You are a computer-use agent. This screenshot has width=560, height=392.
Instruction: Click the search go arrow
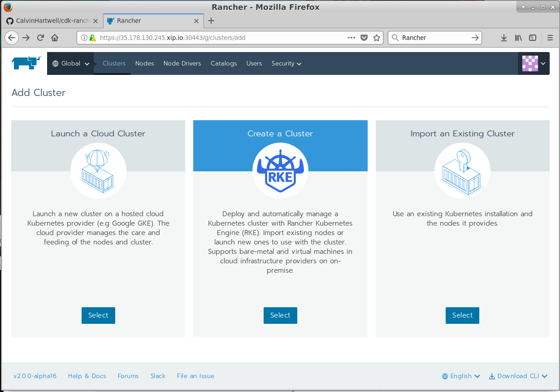[x=475, y=38]
